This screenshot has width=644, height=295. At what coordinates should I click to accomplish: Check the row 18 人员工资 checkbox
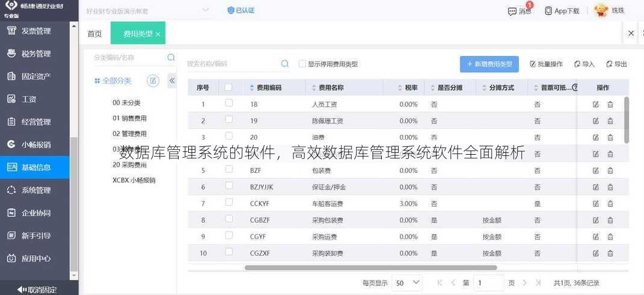coord(228,103)
